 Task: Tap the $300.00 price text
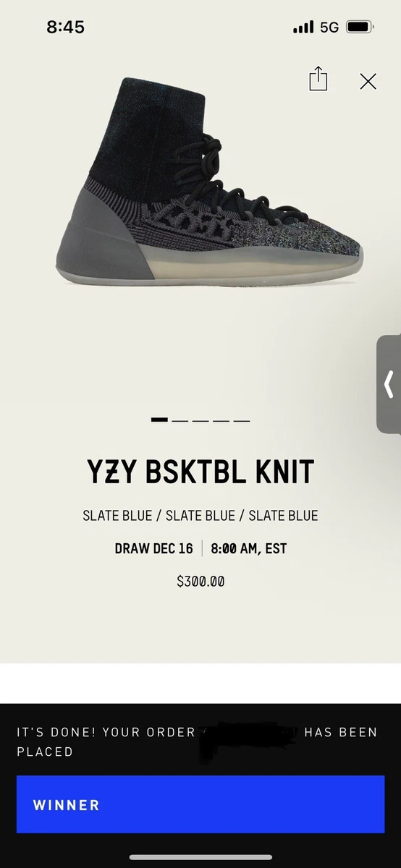pyautogui.click(x=200, y=581)
